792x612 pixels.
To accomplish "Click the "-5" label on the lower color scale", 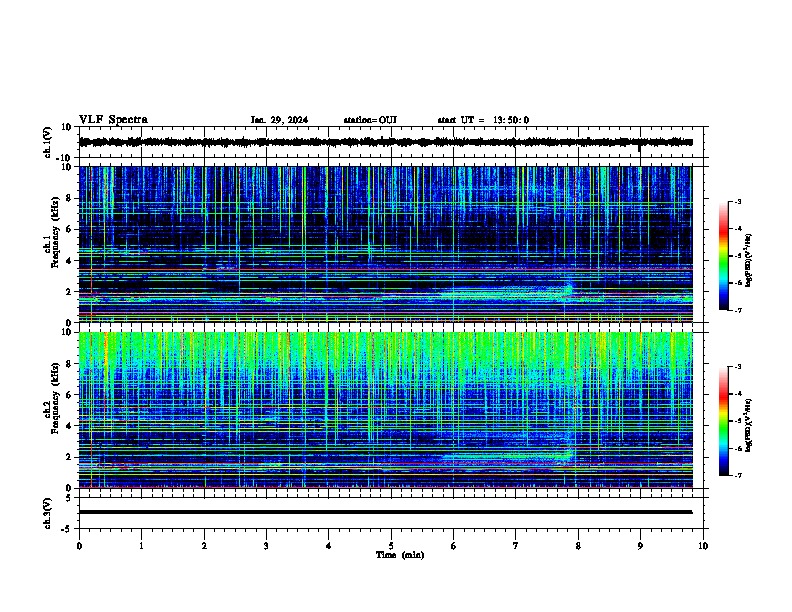I will tap(738, 421).
